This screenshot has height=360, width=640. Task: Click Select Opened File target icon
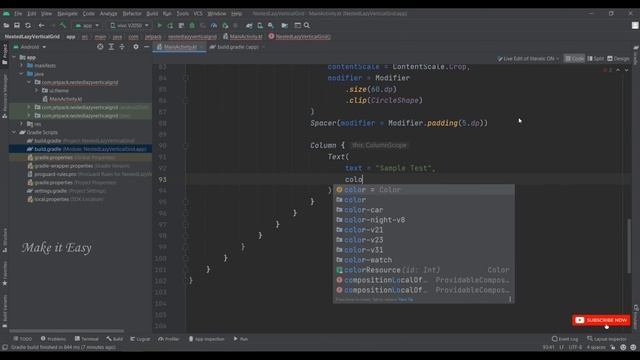click(100, 47)
